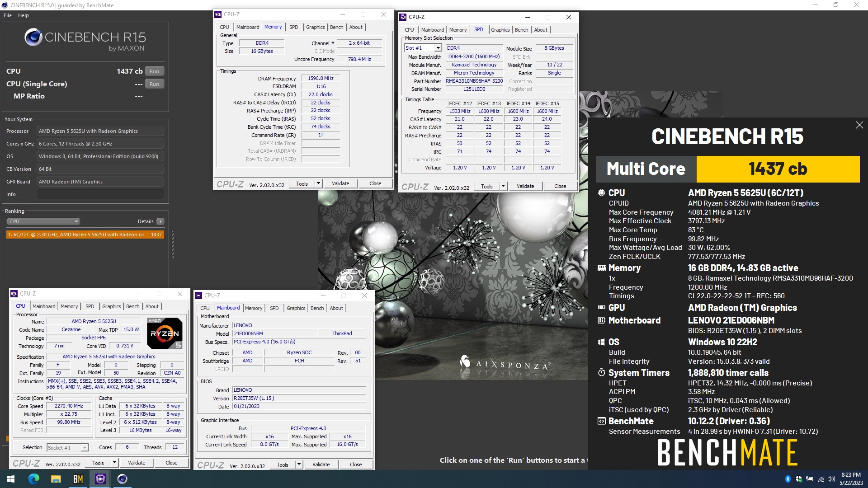Open File Explorer from the taskbar

[56, 479]
